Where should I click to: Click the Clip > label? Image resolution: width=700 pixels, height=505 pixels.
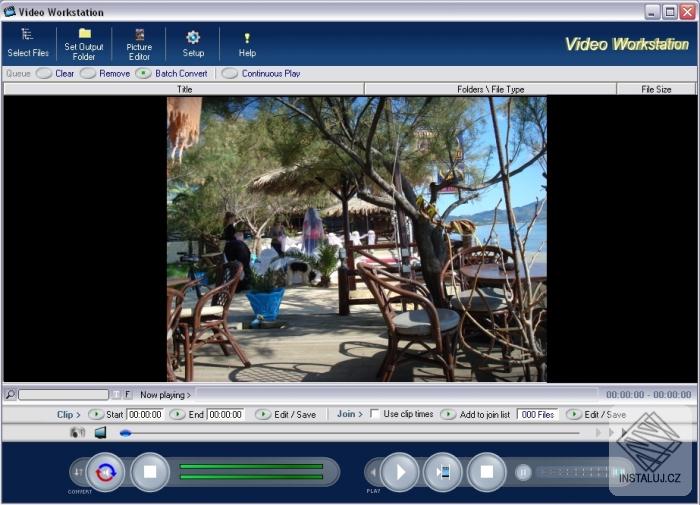(x=68, y=414)
